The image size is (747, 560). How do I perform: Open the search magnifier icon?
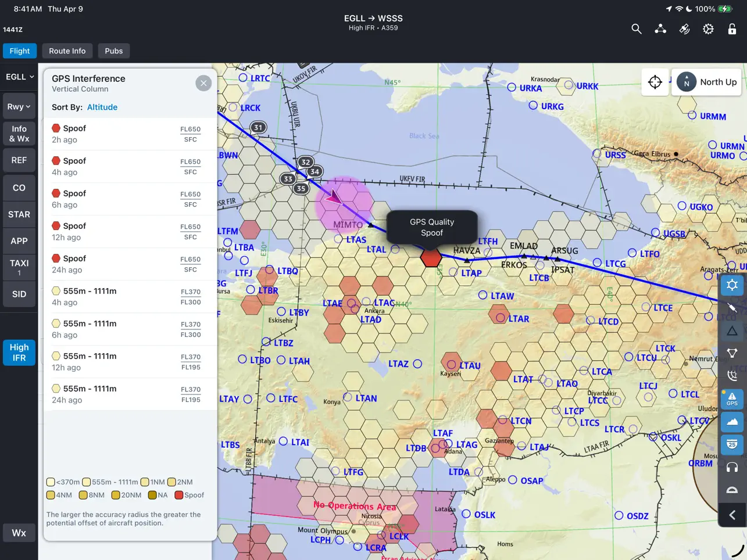click(637, 29)
